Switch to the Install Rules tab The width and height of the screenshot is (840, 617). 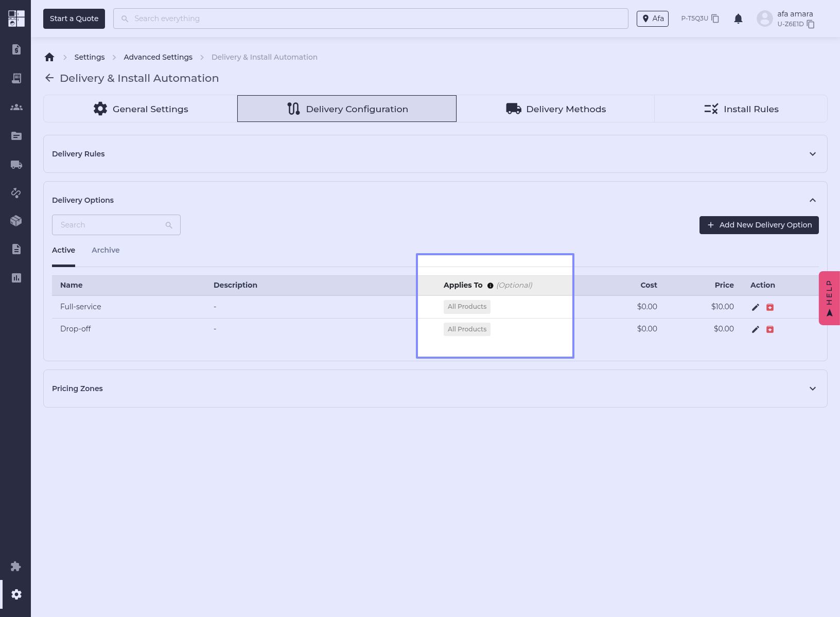coord(741,109)
